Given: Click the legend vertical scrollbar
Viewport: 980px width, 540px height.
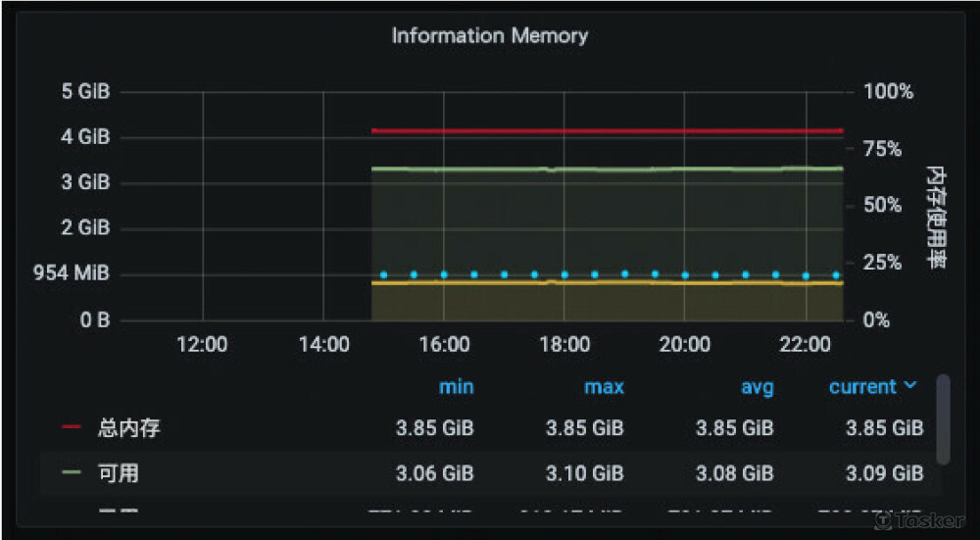Looking at the screenshot, I should coord(944,418).
